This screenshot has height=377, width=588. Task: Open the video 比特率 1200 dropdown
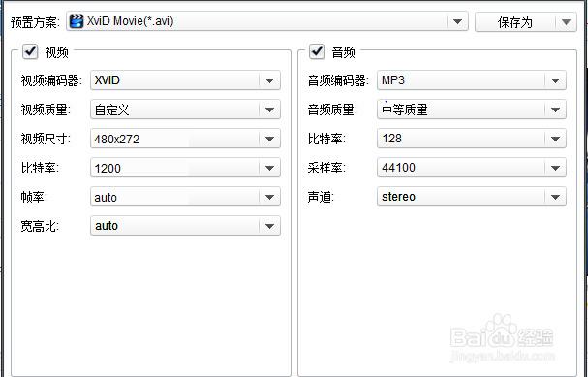(x=185, y=168)
